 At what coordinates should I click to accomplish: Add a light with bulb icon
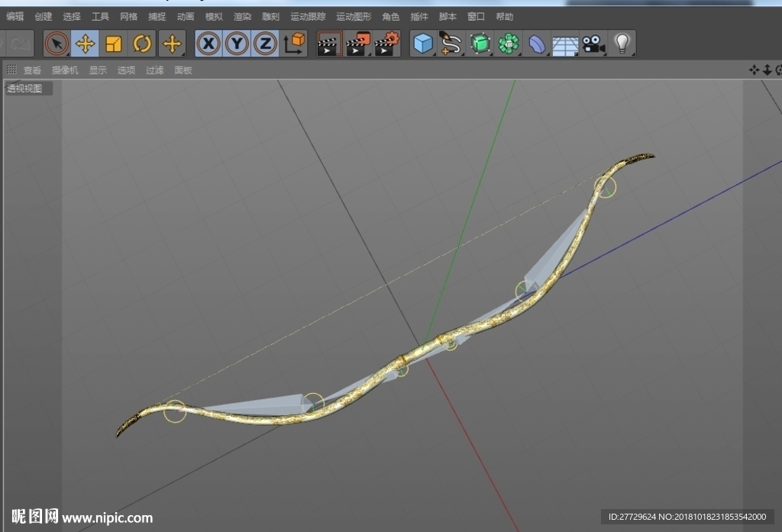tap(622, 44)
